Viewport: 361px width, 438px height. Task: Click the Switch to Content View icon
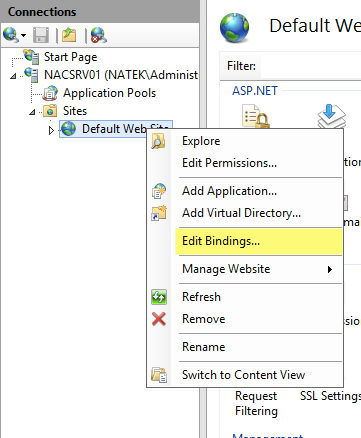pyautogui.click(x=159, y=375)
